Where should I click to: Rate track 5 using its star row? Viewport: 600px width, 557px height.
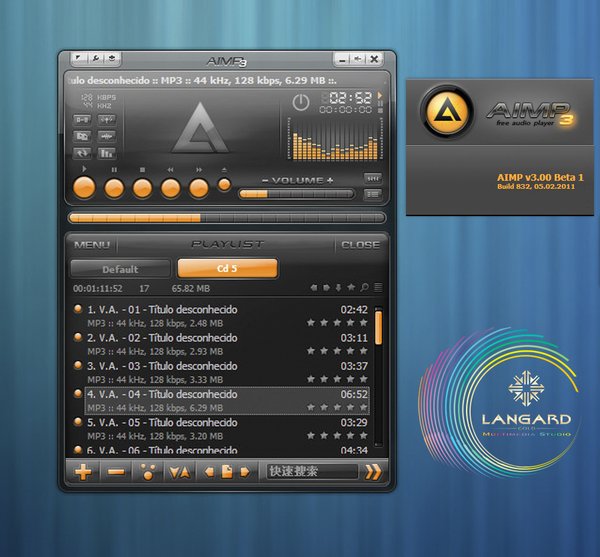[337, 435]
